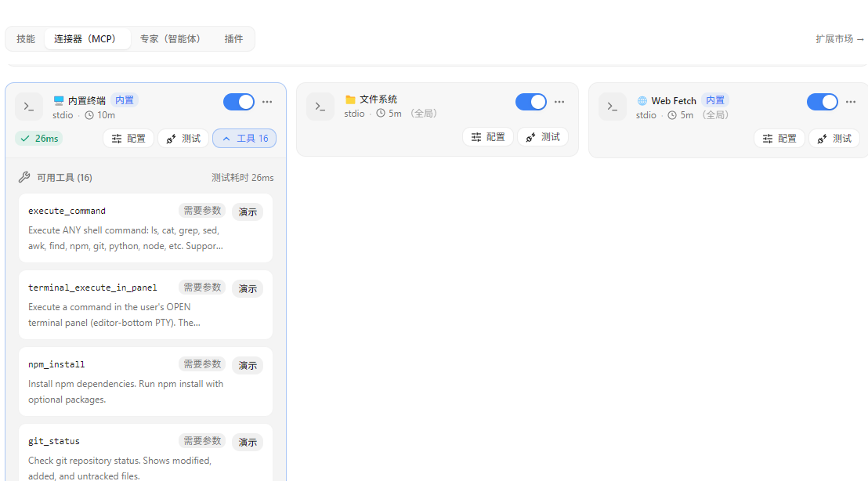Click the 26ms success status badge
The height and width of the screenshot is (481, 868).
coord(38,139)
